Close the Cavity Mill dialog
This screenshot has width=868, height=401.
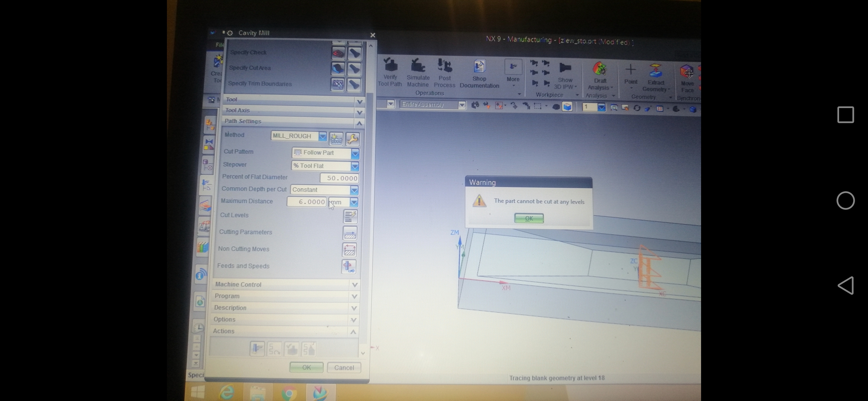(x=373, y=35)
